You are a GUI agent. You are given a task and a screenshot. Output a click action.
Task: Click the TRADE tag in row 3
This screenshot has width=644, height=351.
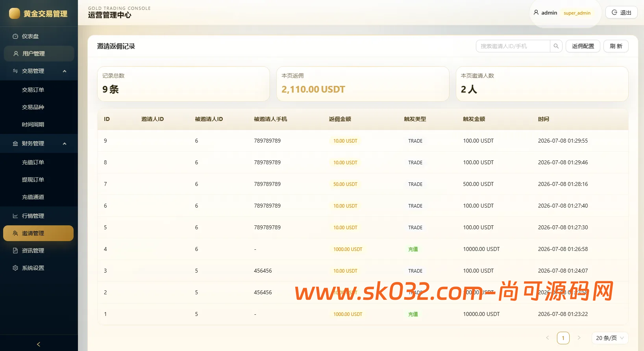pyautogui.click(x=415, y=271)
